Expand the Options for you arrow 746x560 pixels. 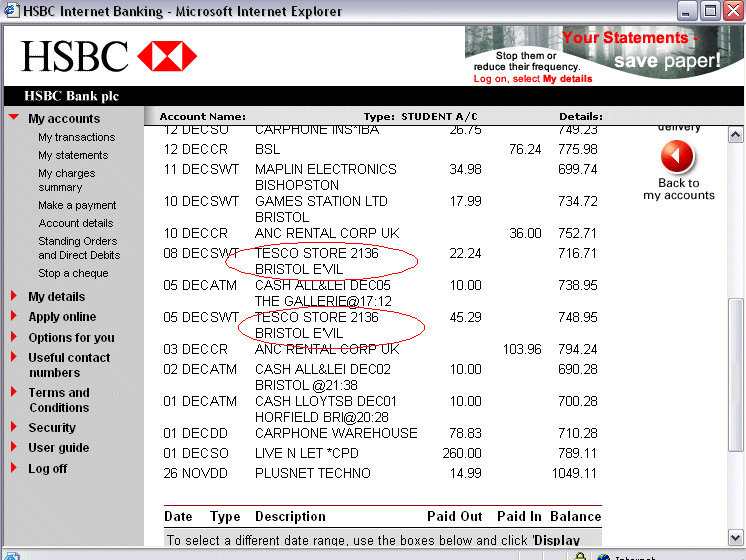[x=14, y=337]
